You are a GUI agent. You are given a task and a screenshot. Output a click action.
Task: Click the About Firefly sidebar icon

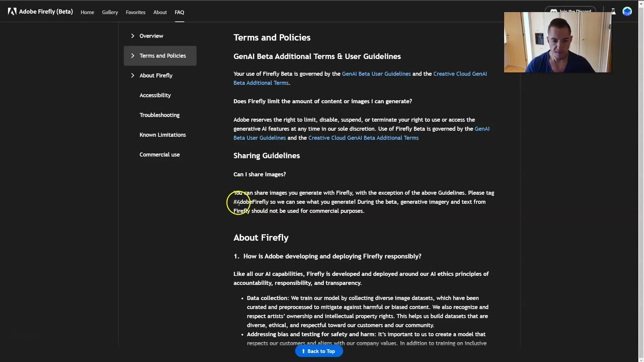(156, 75)
